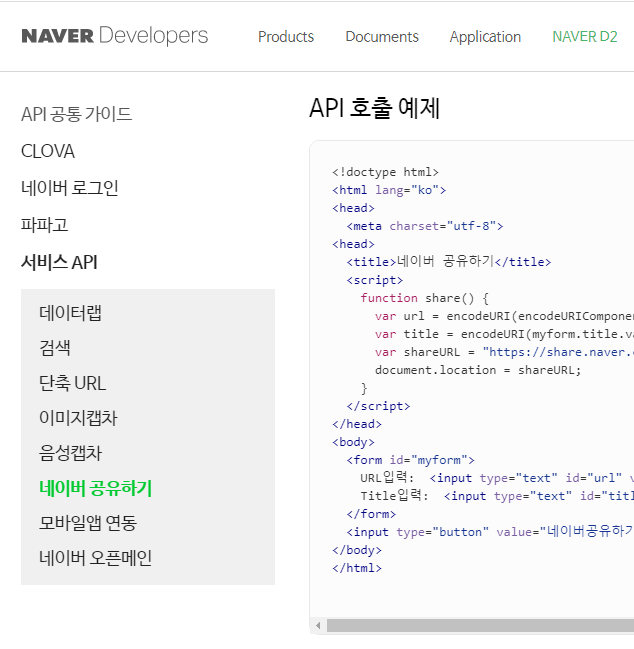Screen dimensions: 634x649
Task: Open the Application menu
Action: point(485,37)
